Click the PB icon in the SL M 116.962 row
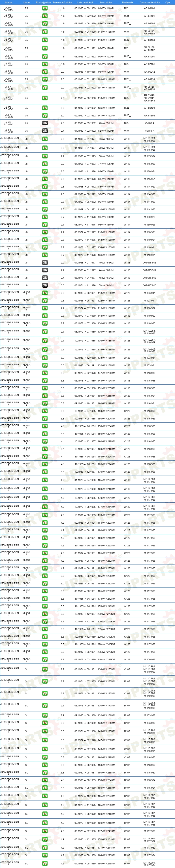 pos(45,765)
